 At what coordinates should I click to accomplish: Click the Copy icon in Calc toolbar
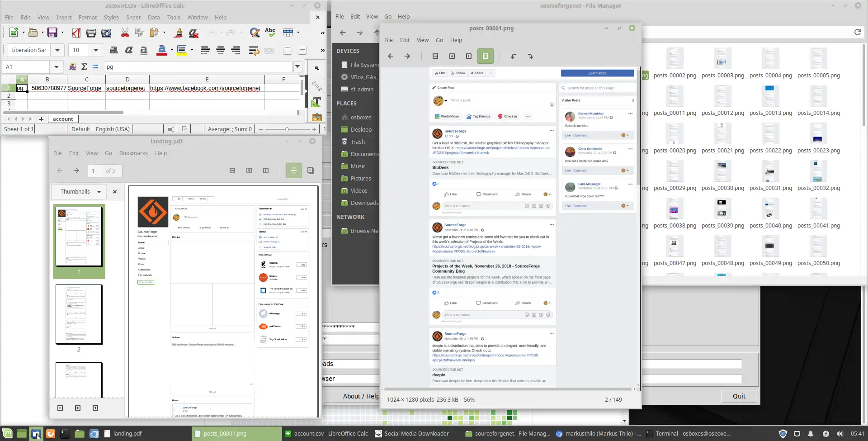[140, 33]
